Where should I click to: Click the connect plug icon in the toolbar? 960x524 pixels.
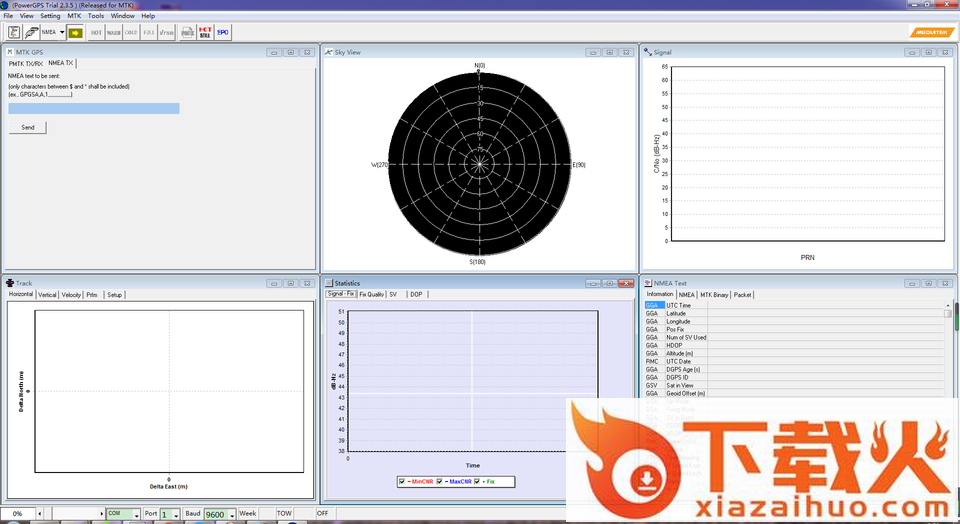(31, 32)
